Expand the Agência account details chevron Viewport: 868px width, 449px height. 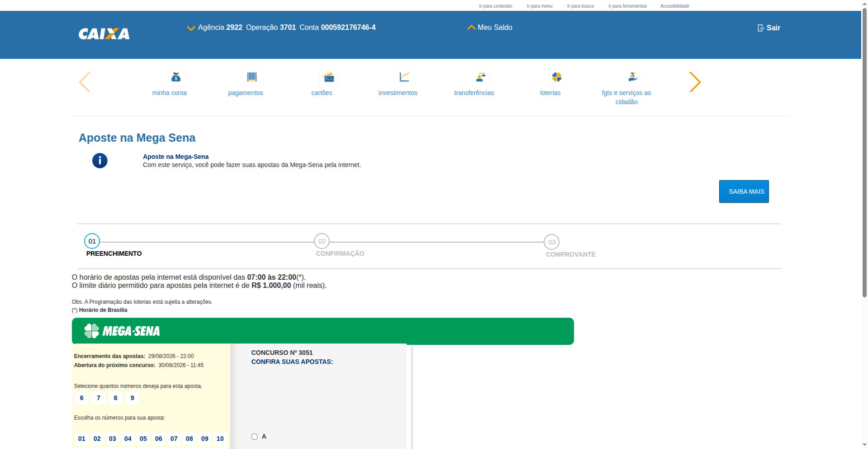click(191, 28)
